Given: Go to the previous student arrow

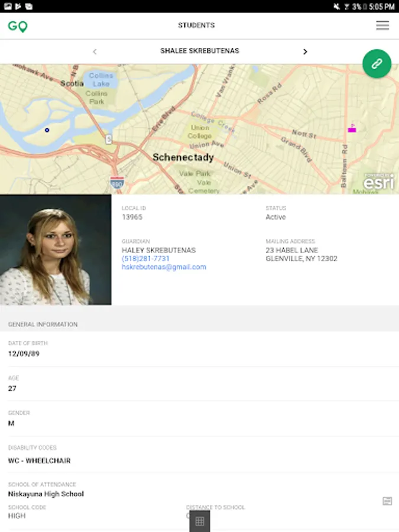Looking at the screenshot, I should (x=95, y=51).
